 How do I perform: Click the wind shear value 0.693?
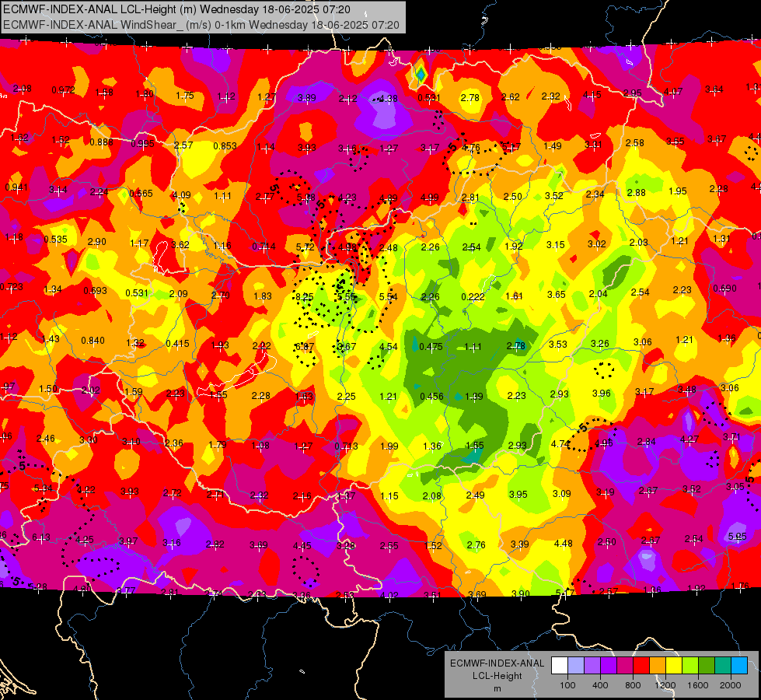[x=95, y=291]
